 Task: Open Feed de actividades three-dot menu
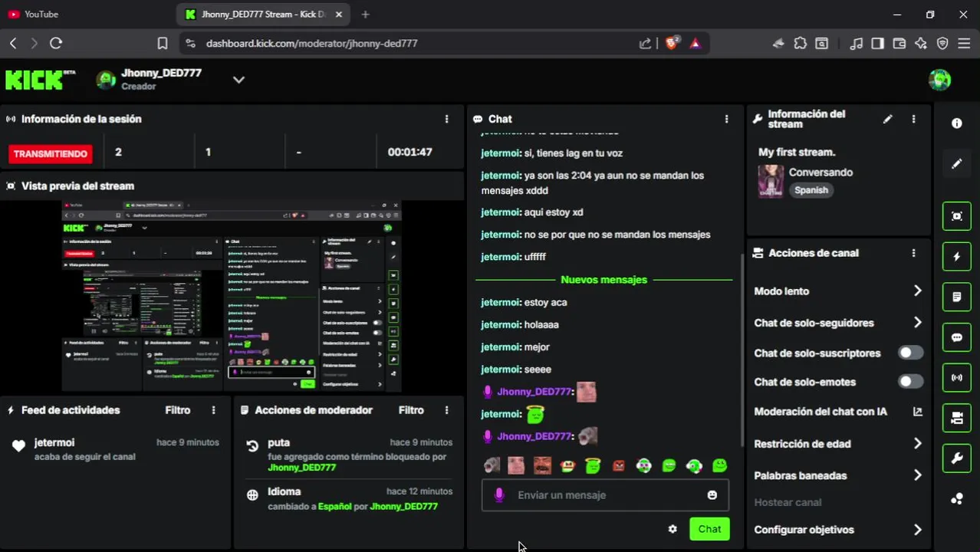[x=213, y=410]
